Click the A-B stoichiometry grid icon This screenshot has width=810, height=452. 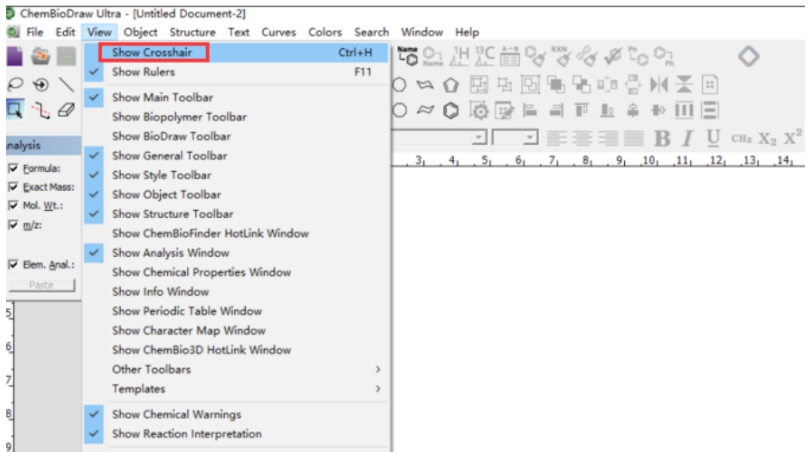510,56
